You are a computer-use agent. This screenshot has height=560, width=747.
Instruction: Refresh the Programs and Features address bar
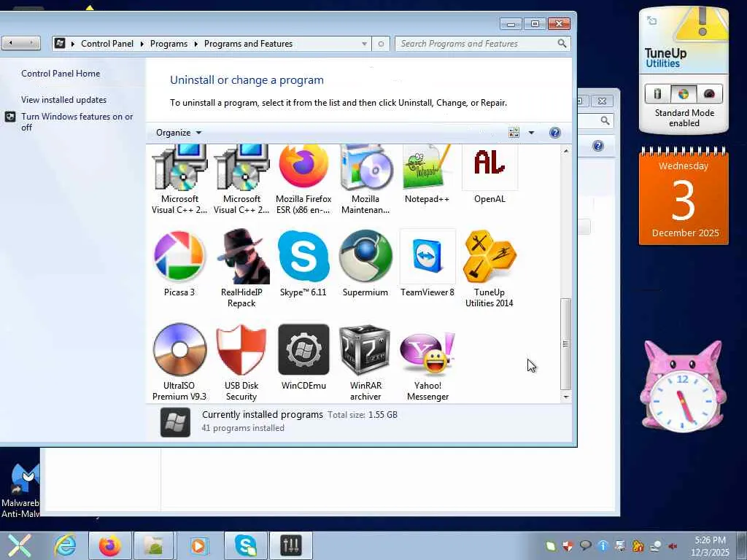tap(381, 44)
